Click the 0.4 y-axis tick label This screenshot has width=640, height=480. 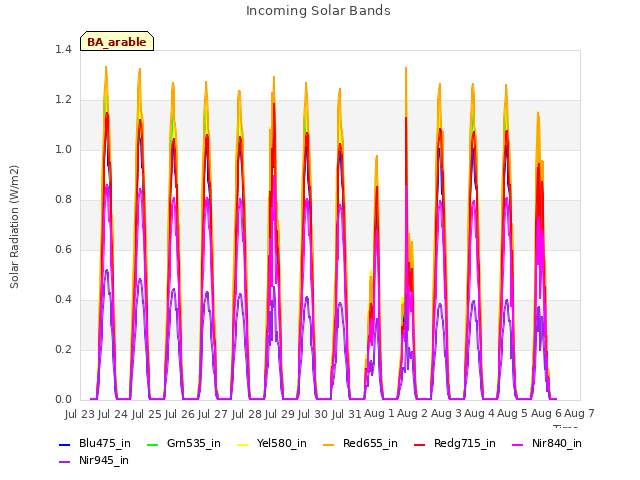pyautogui.click(x=63, y=300)
